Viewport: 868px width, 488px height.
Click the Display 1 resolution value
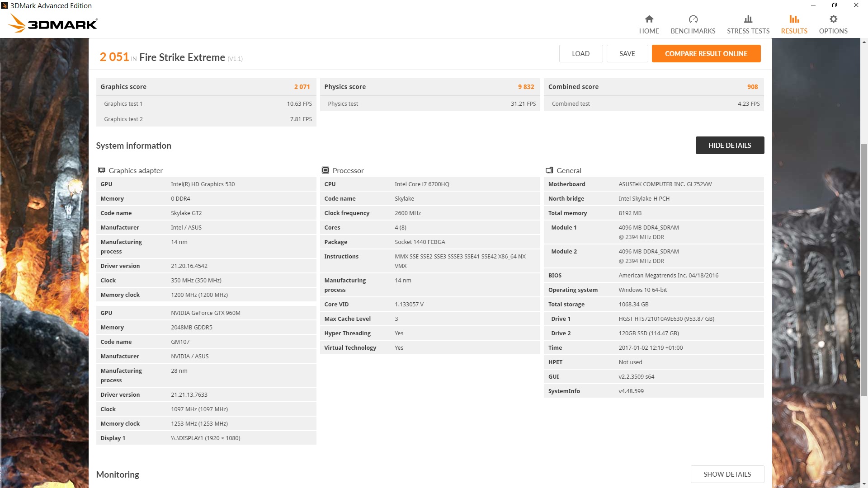(x=205, y=438)
